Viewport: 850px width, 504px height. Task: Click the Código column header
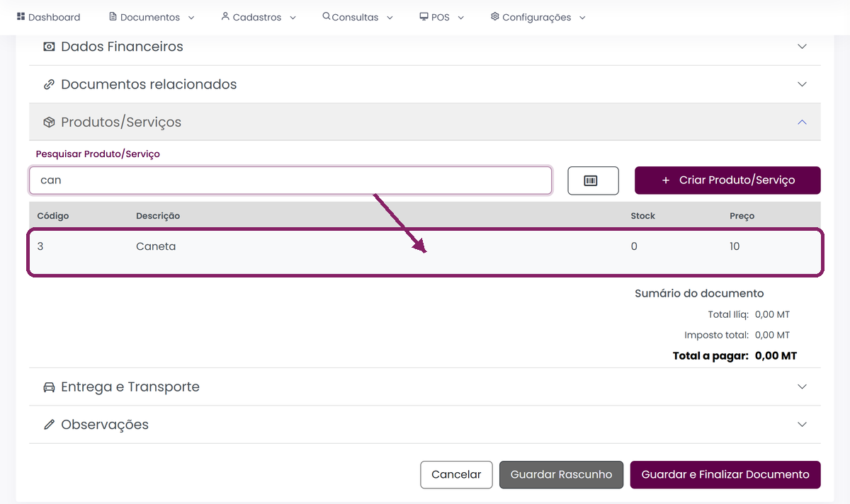53,216
